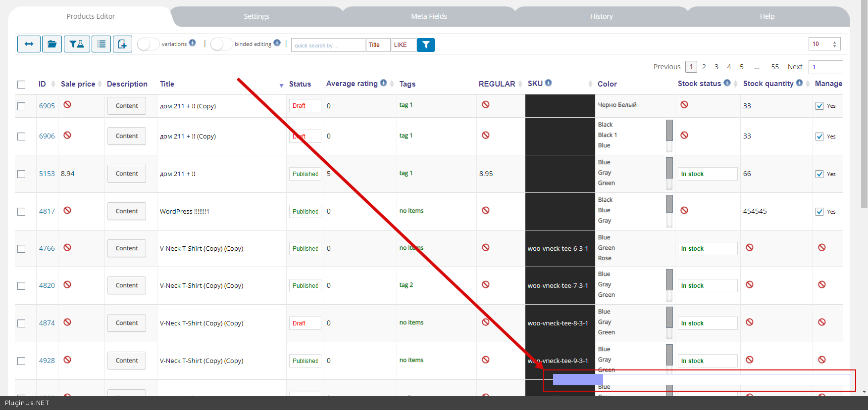Screen dimensions: 868x410
Task: Toggle the variations switch
Action: 148,44
